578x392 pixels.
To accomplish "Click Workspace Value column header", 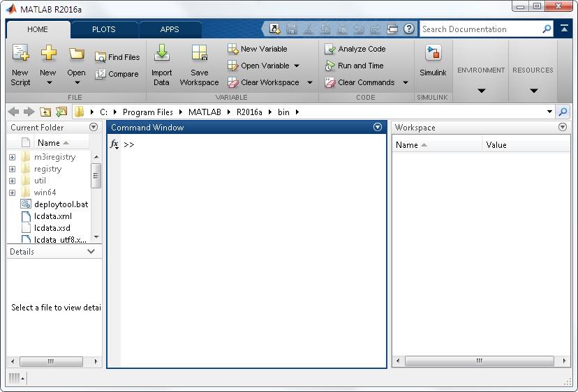I will coord(526,145).
